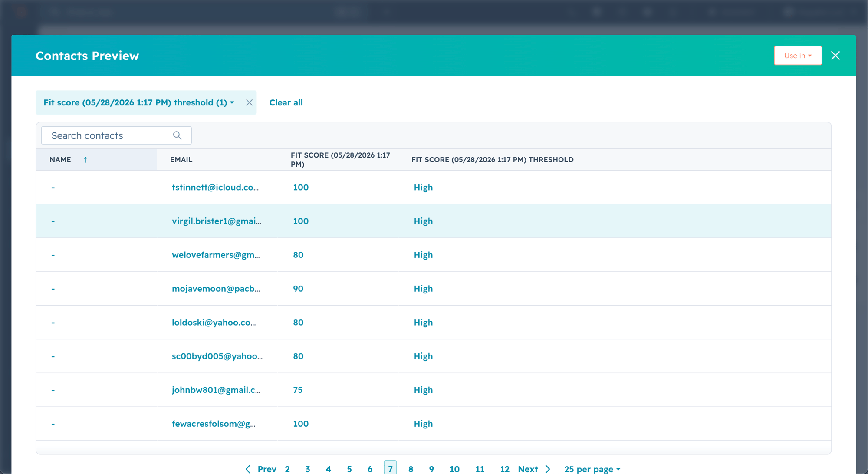Click score 75 in johnbw801 row
The width and height of the screenshot is (868, 474).
point(298,390)
